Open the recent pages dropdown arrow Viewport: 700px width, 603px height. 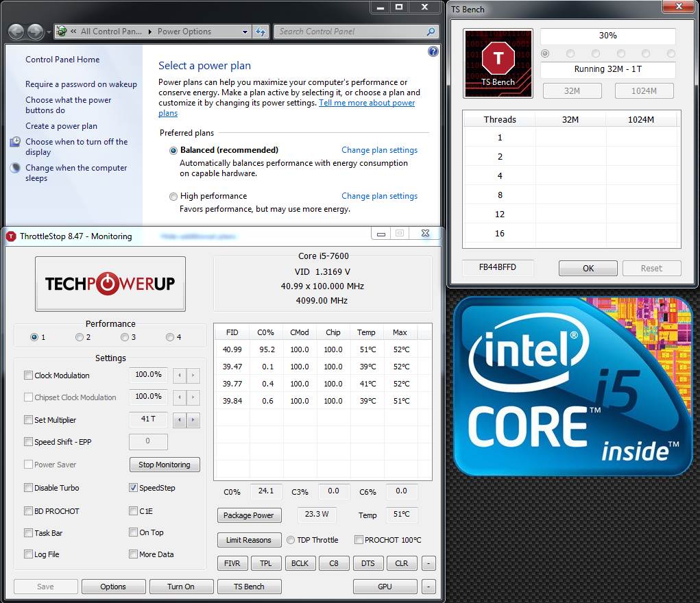[x=48, y=32]
